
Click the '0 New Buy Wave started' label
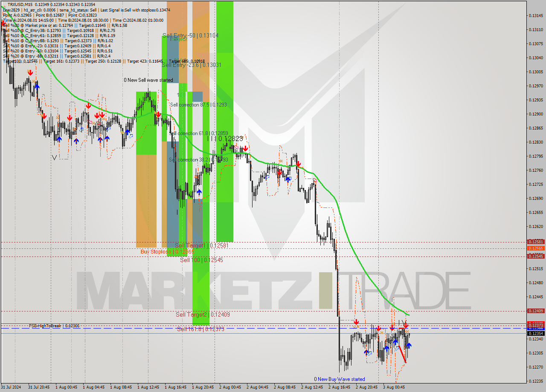340,379
